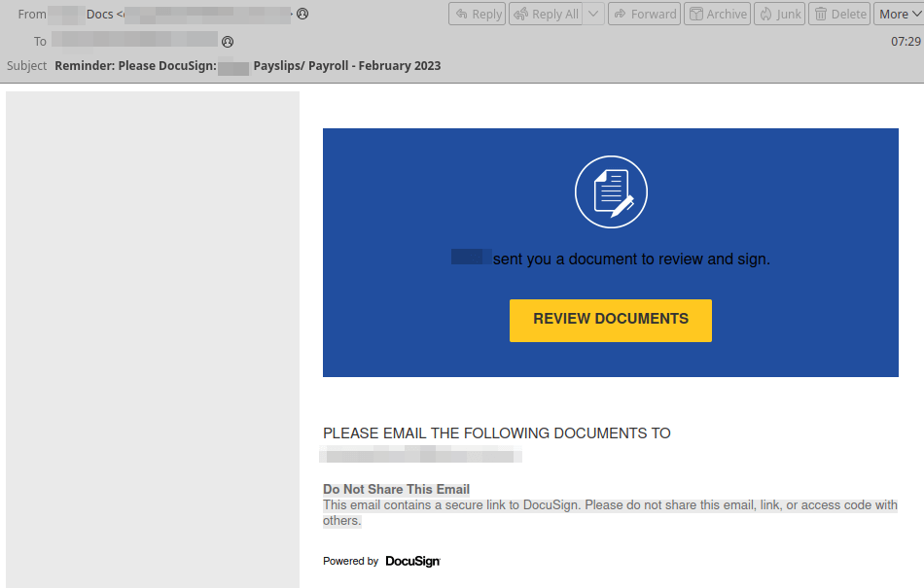Image resolution: width=924 pixels, height=588 pixels.
Task: Click the contact icon beside the recipient address
Action: [228, 42]
